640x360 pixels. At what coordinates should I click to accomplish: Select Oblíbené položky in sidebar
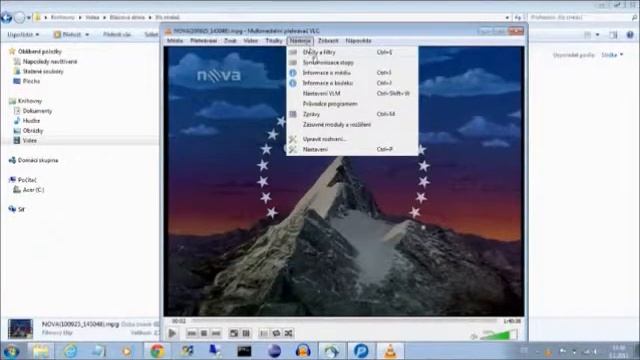click(40, 51)
